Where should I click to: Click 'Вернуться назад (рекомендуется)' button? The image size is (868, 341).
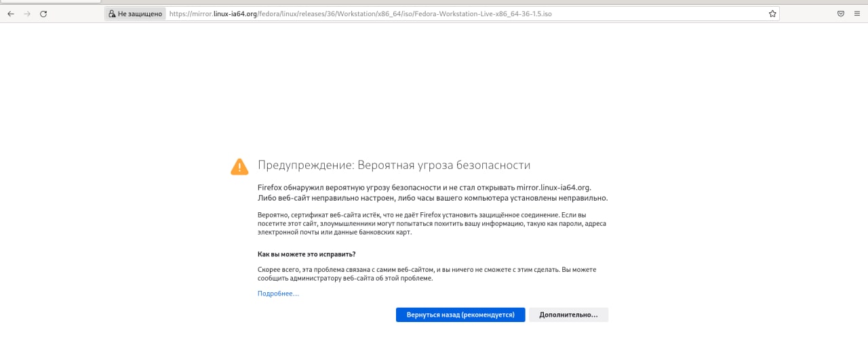coord(460,315)
